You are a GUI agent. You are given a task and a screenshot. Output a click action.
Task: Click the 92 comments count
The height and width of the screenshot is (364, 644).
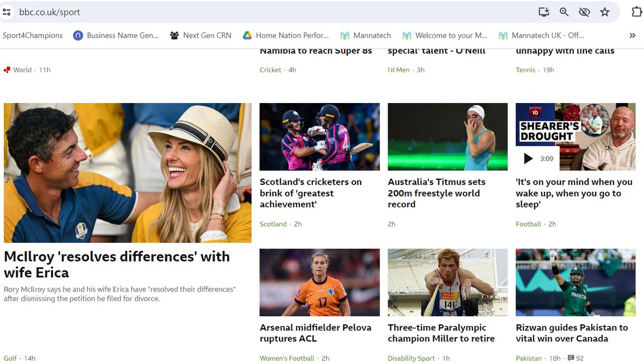point(580,358)
